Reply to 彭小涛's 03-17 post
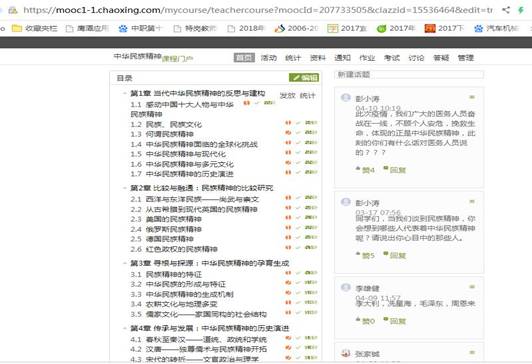 (x=395, y=255)
